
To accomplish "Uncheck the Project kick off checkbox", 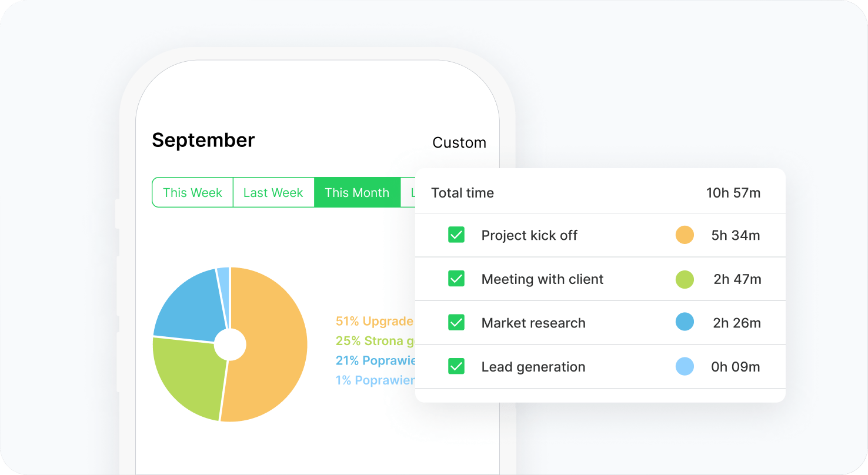I will [x=456, y=235].
